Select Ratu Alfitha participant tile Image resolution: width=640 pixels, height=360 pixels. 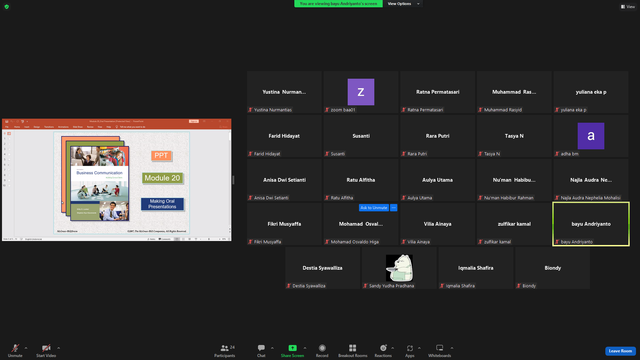[361, 180]
